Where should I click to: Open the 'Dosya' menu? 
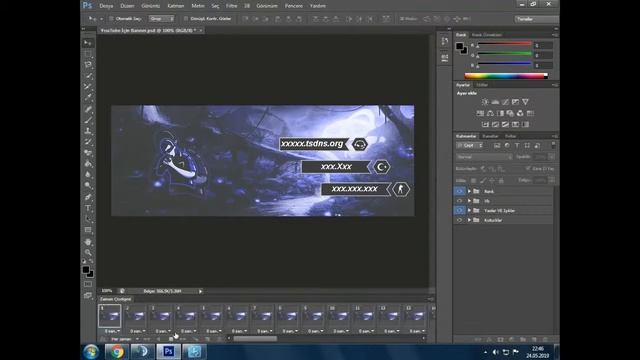tap(106, 6)
